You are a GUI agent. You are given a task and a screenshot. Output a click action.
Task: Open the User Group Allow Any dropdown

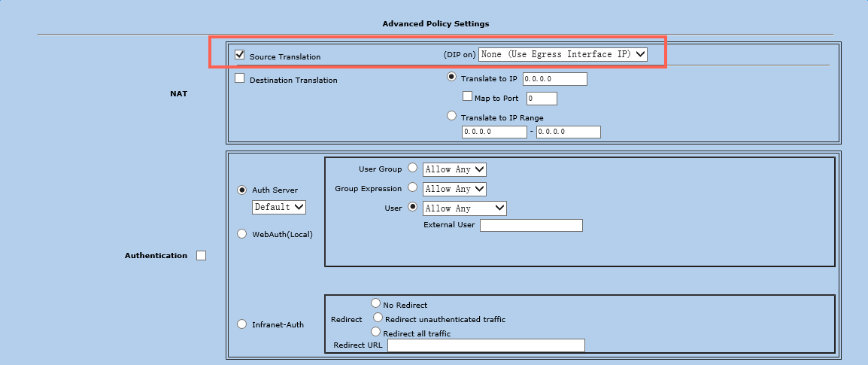[454, 169]
